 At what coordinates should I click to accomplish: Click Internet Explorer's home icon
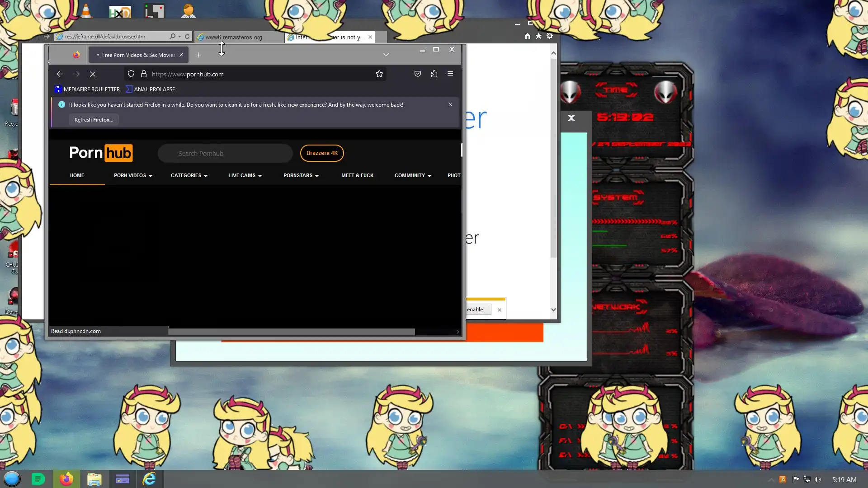point(527,36)
